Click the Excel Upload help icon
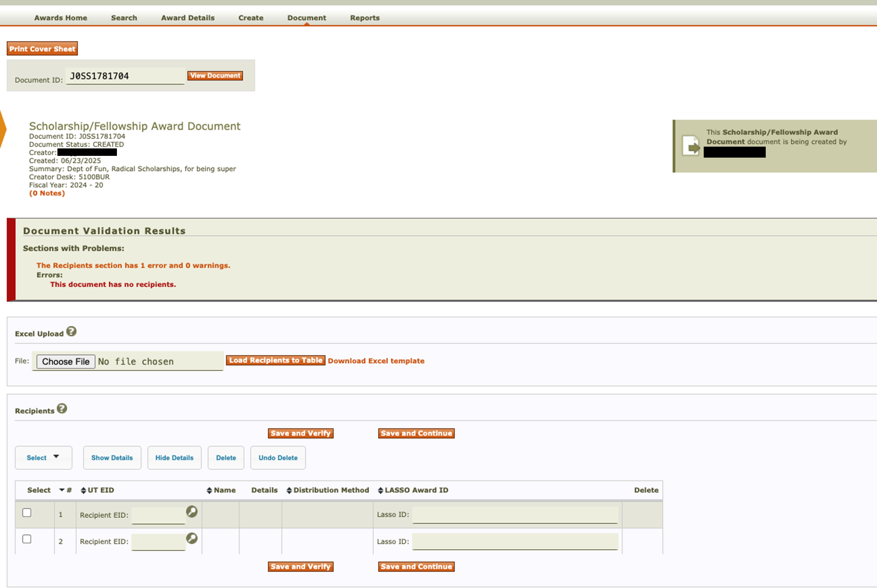This screenshot has height=588, width=877. coord(71,332)
